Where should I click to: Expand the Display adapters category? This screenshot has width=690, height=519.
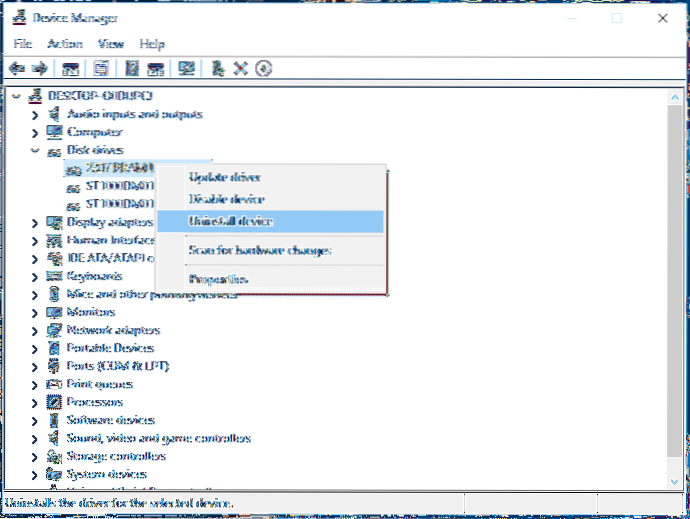pyautogui.click(x=35, y=223)
